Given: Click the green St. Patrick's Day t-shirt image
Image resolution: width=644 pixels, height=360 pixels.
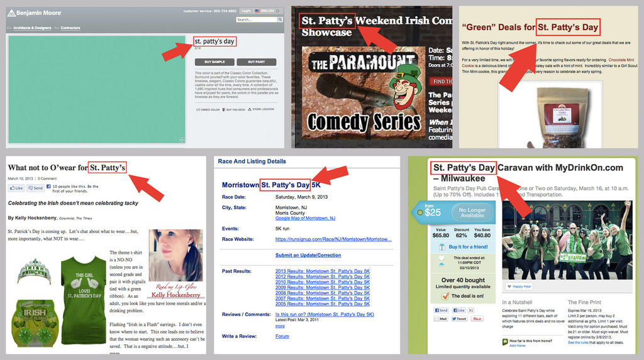Looking at the screenshot, I should click(84, 300).
